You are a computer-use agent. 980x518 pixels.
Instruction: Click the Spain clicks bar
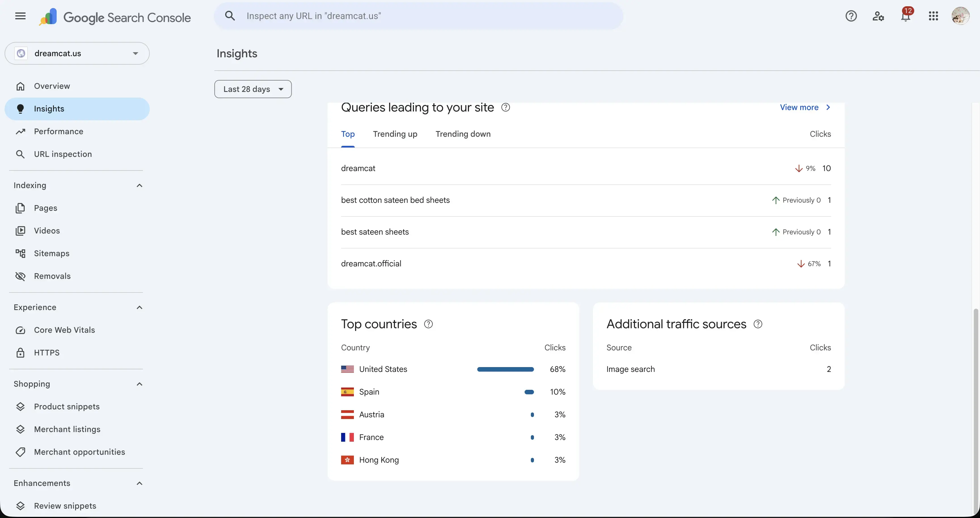coord(529,392)
